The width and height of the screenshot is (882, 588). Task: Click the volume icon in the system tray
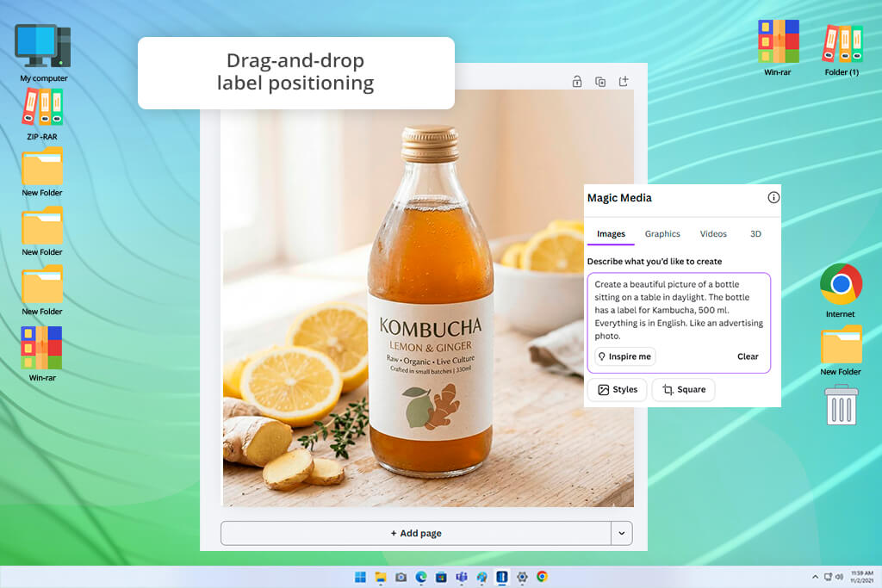(839, 577)
